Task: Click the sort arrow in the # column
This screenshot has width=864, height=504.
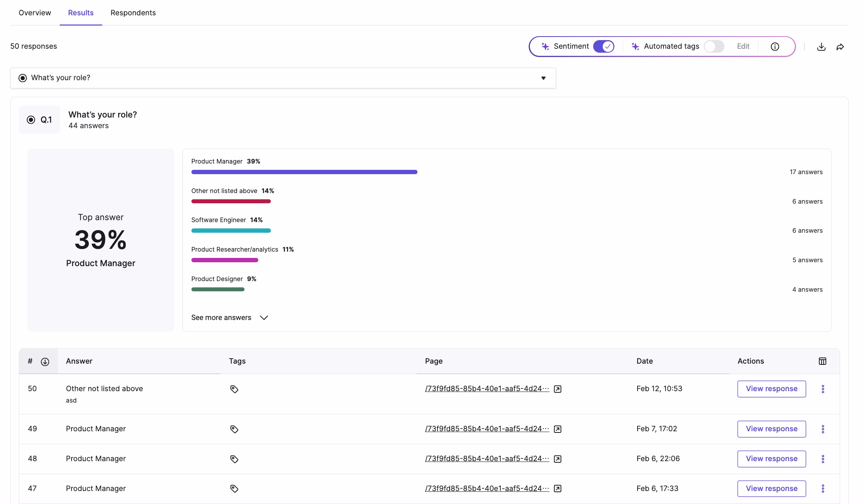Action: point(45,361)
